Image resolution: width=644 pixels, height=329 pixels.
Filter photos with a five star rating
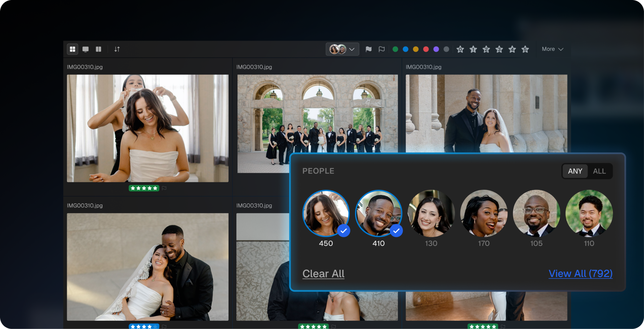(525, 49)
